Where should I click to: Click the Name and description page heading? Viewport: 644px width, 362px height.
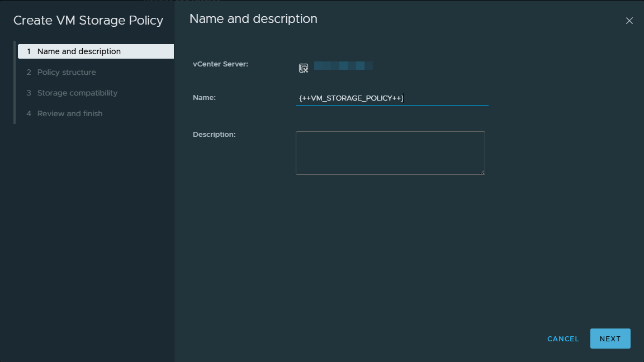click(x=253, y=19)
